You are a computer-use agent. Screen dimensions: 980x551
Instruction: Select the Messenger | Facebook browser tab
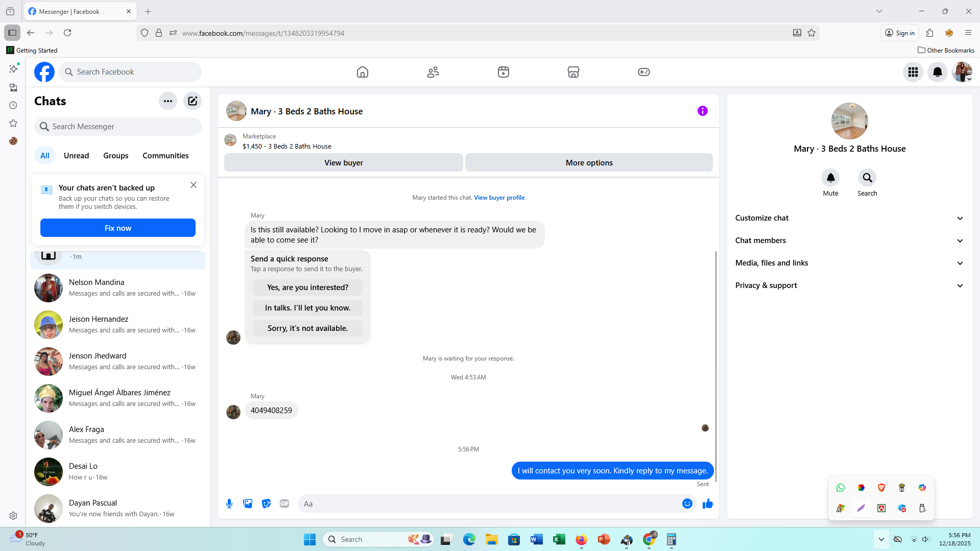[x=80, y=11]
